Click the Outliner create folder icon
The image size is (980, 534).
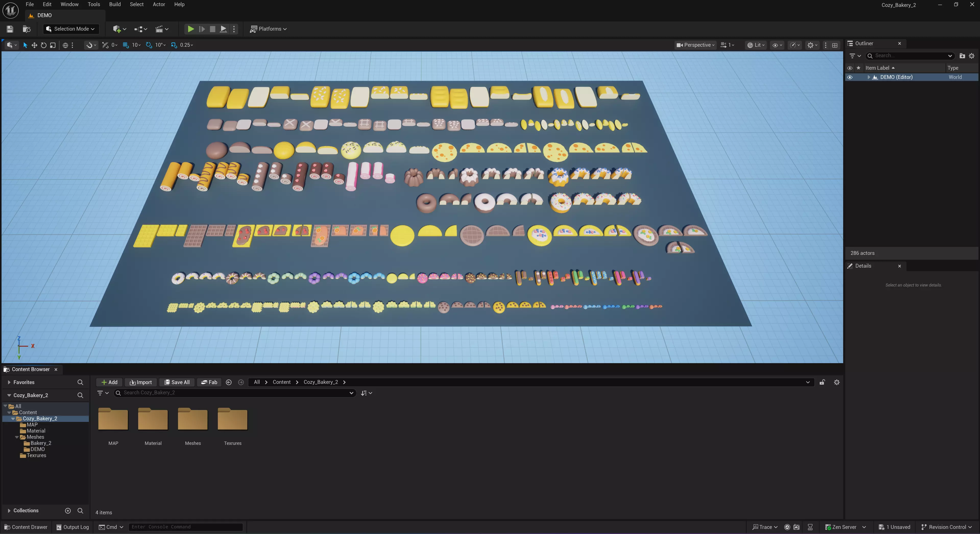[962, 56]
